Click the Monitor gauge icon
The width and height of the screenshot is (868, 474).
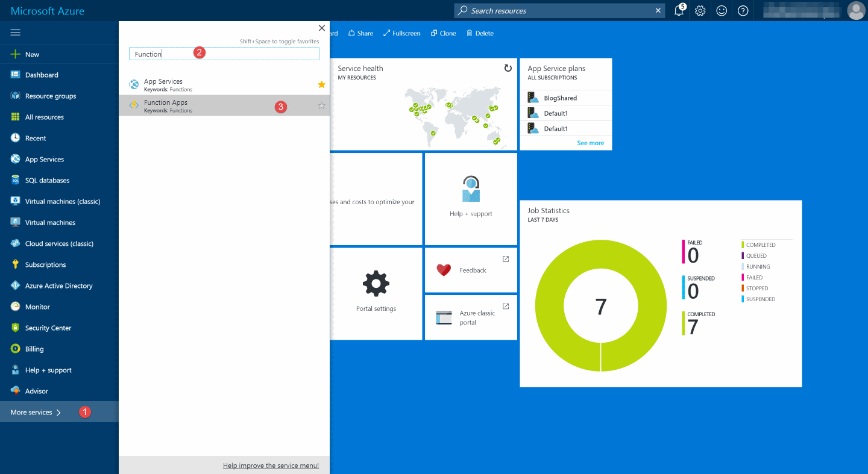[x=16, y=307]
